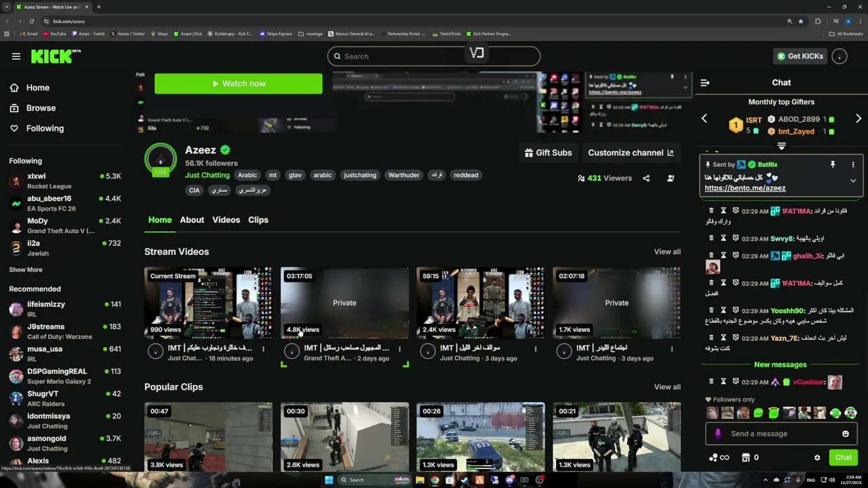The width and height of the screenshot is (868, 488).
Task: Open xlxwi's channel in Following list
Action: point(65,181)
